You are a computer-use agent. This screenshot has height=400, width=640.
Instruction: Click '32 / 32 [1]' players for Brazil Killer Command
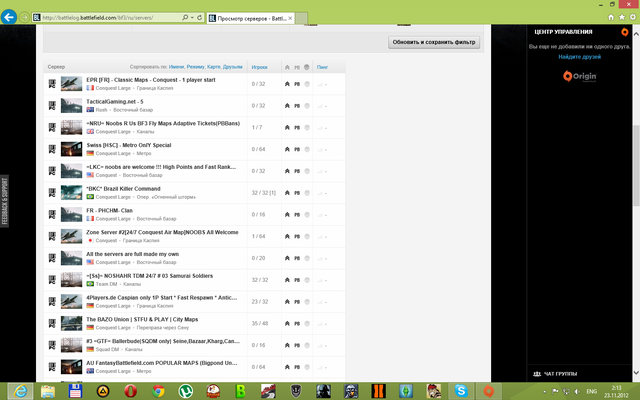pos(264,193)
